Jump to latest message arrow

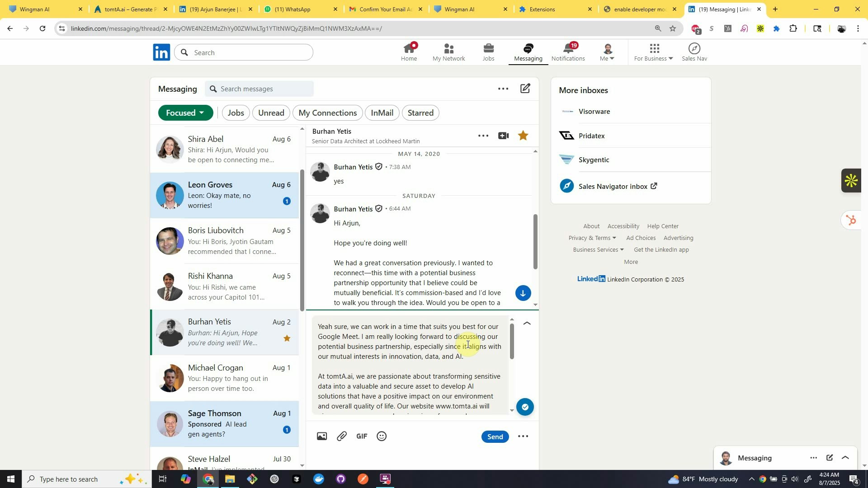tap(523, 293)
